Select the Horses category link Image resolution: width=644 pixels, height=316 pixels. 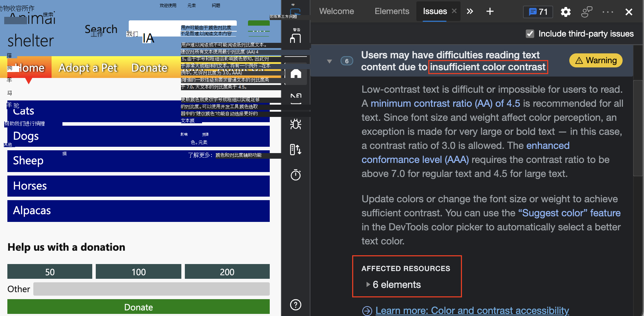coord(139,186)
